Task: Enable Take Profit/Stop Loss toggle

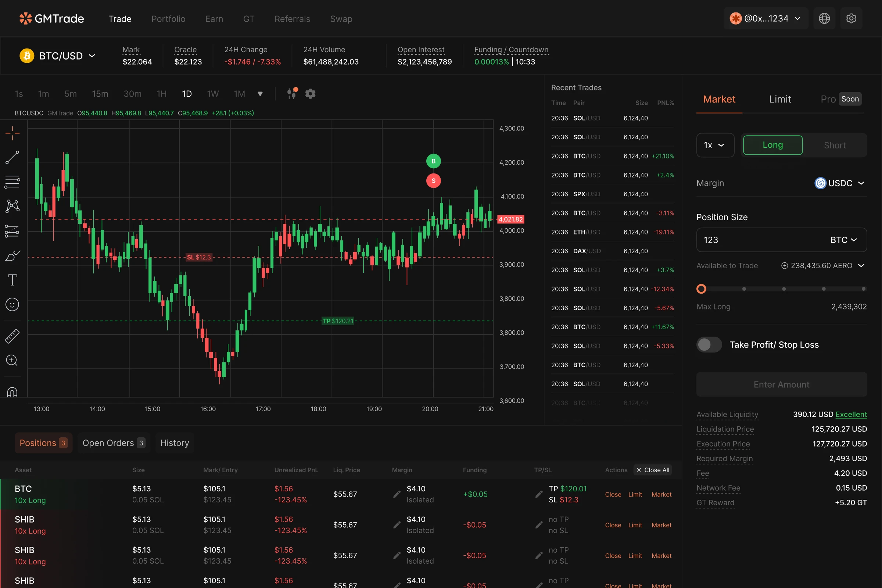Action: click(x=709, y=345)
